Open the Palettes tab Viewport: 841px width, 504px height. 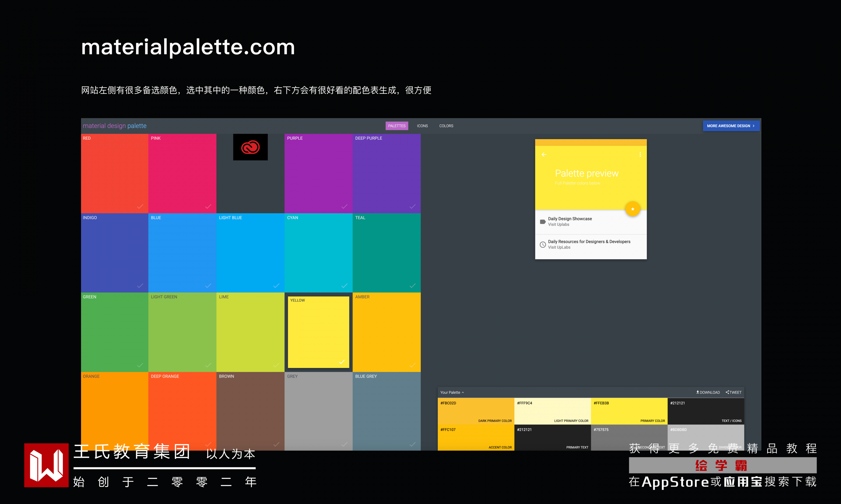click(x=397, y=126)
